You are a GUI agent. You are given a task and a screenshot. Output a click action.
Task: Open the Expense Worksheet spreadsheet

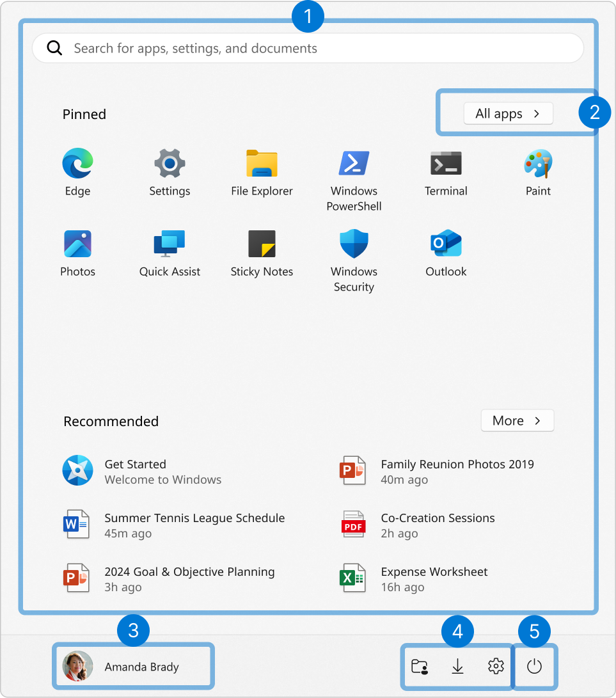point(413,579)
